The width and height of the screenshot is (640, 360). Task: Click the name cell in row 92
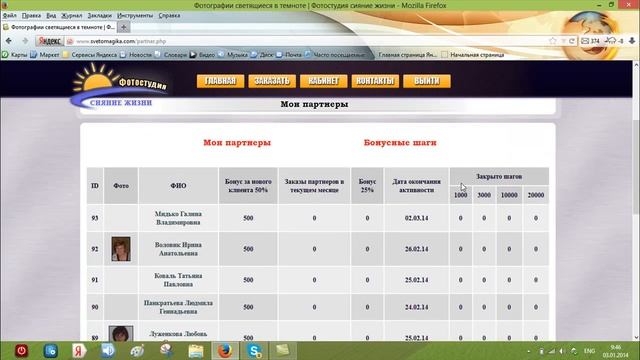178,249
